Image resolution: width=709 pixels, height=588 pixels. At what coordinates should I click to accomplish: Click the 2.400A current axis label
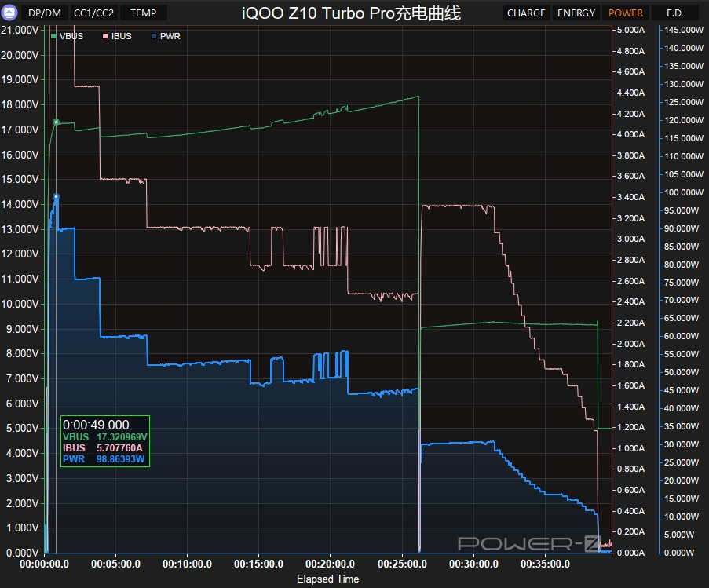(630, 301)
